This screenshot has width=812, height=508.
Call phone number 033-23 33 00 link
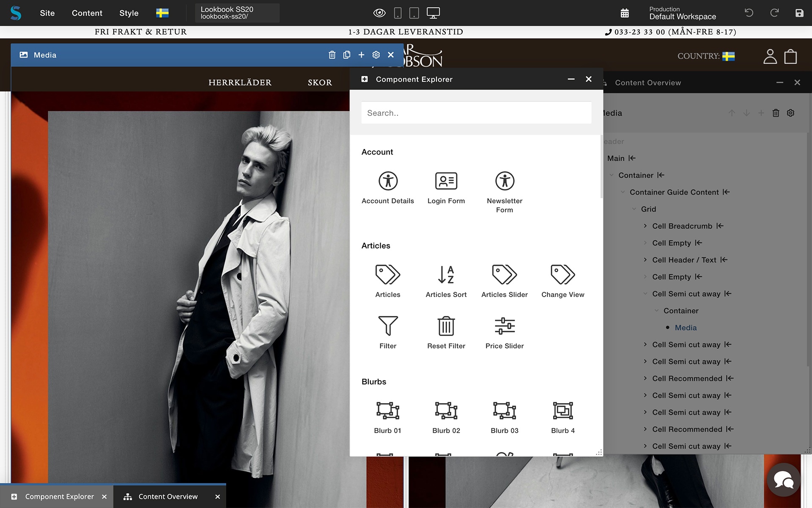pyautogui.click(x=671, y=32)
